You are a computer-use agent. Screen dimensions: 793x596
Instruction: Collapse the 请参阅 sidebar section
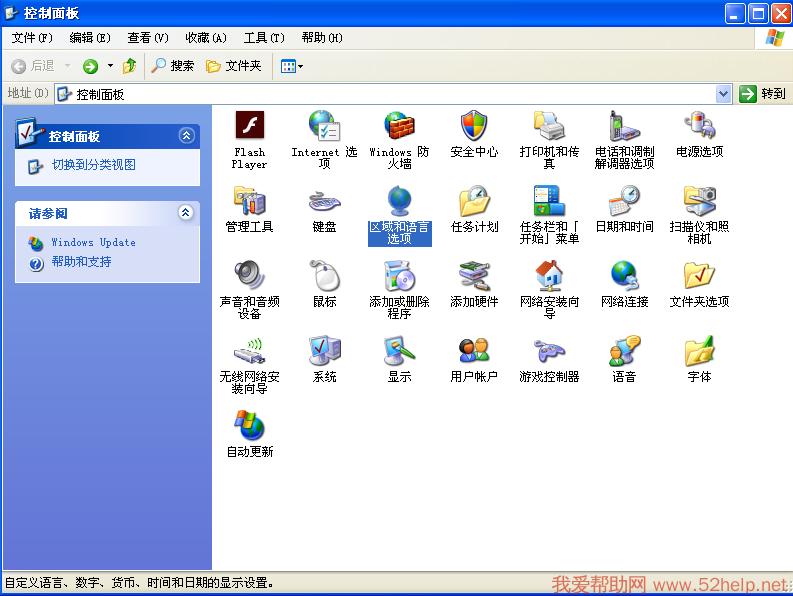pyautogui.click(x=186, y=212)
